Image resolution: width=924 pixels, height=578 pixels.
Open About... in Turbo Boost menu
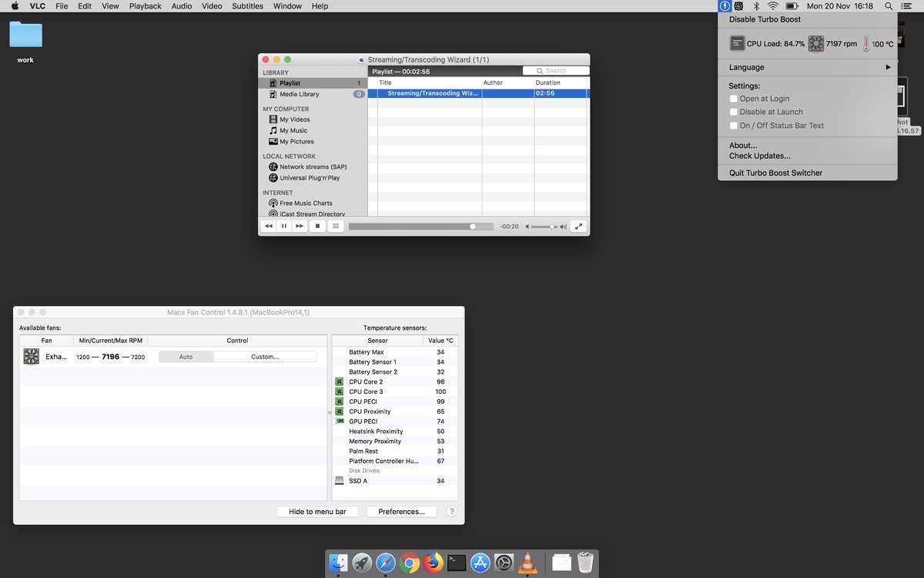[808, 145]
